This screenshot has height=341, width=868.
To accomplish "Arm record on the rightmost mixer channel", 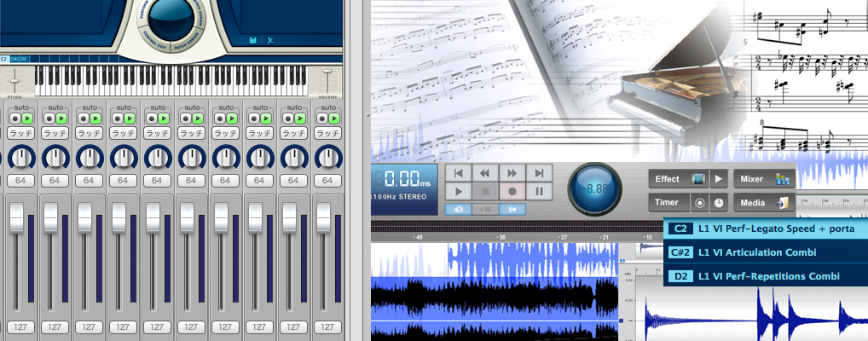I will pos(323,118).
